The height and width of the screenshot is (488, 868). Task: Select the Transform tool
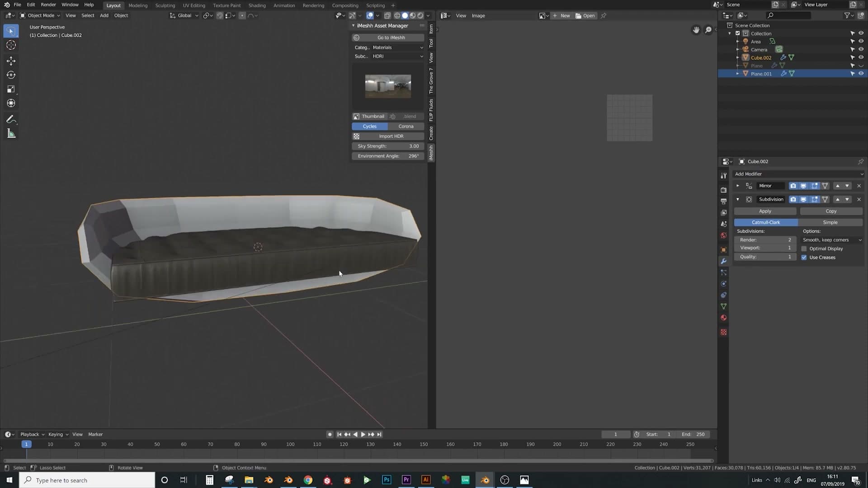pos(11,103)
